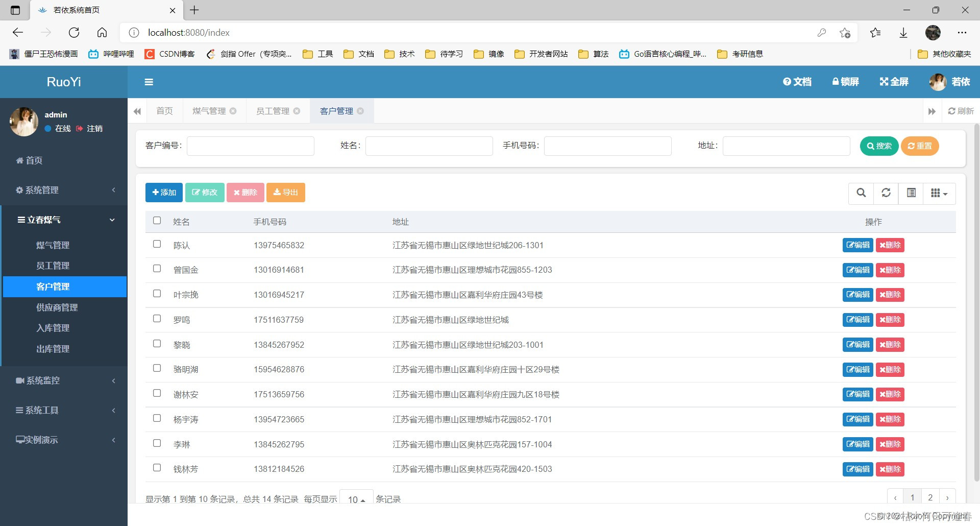Click the admin profile picture in the sidebar
Image resolution: width=980 pixels, height=526 pixels.
tap(24, 122)
